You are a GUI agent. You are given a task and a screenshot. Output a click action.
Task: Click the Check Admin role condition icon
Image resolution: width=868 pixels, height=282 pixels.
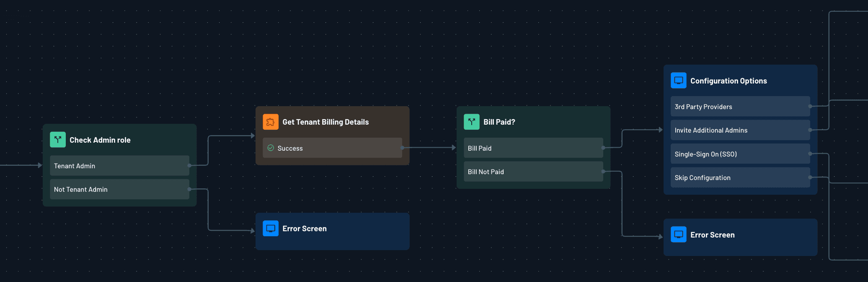(58, 140)
